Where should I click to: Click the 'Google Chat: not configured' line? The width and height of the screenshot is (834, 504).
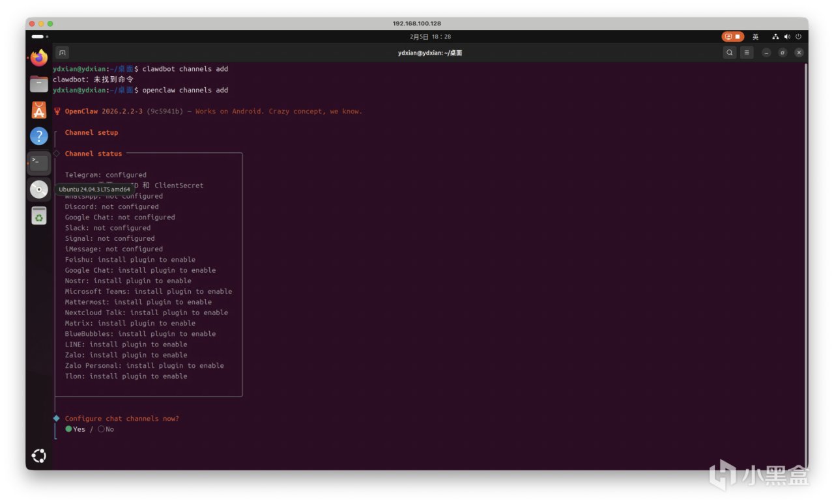click(x=120, y=217)
